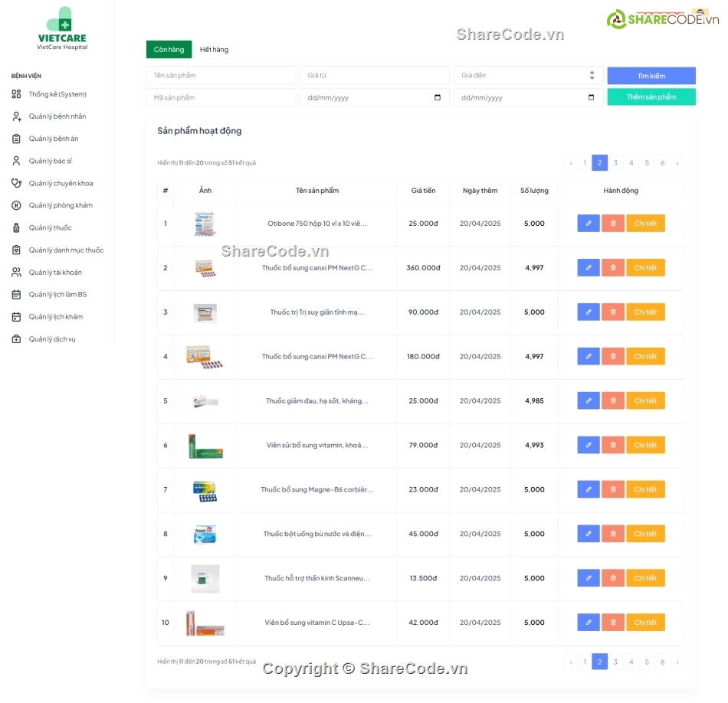
Task: Click the Quản lý bệnh án clipboard icon
Action: click(16, 139)
